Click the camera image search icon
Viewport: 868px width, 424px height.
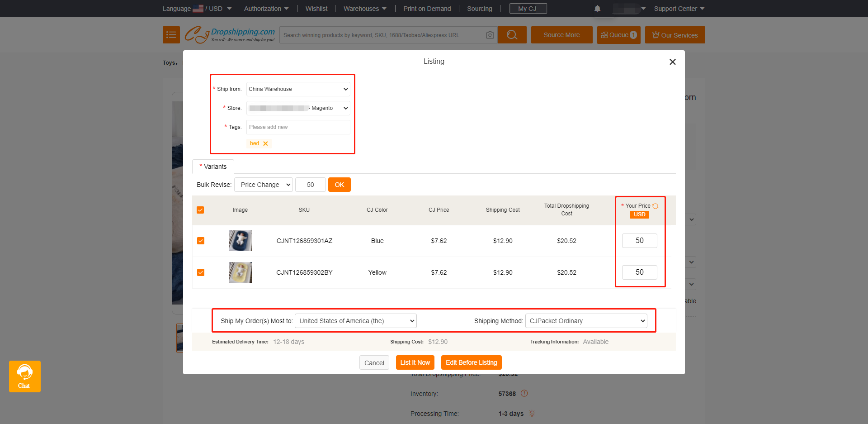[x=490, y=35]
